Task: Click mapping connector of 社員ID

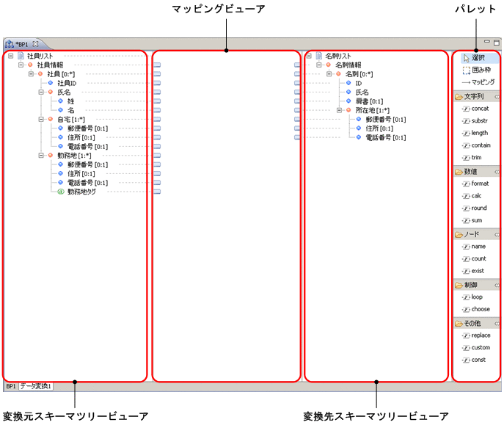Action: pyautogui.click(x=157, y=83)
